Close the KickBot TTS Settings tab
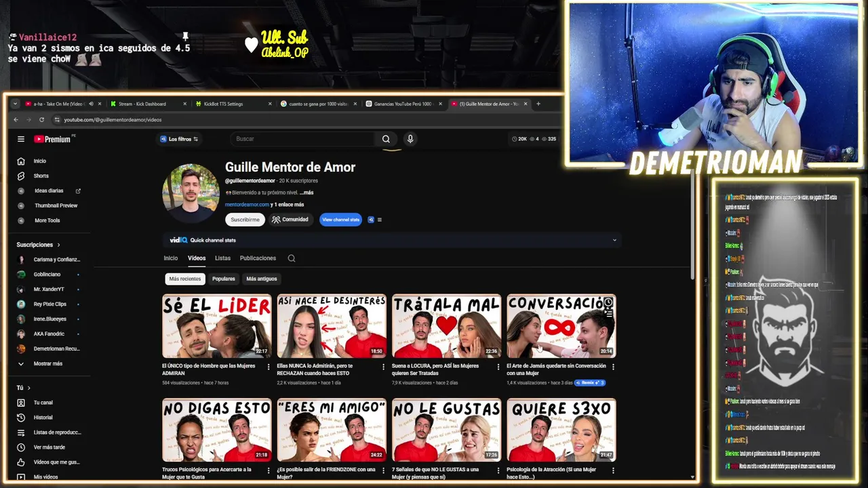Screen dimensions: 868x488 tap(270, 104)
